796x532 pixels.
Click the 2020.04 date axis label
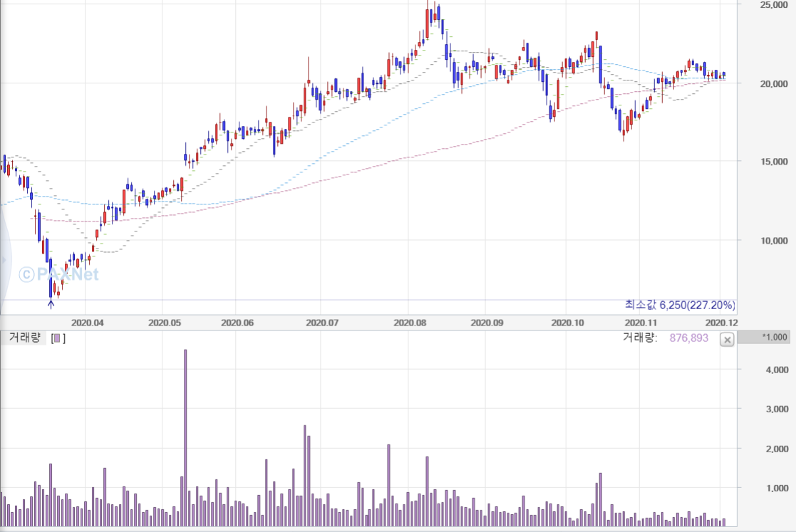(88, 323)
